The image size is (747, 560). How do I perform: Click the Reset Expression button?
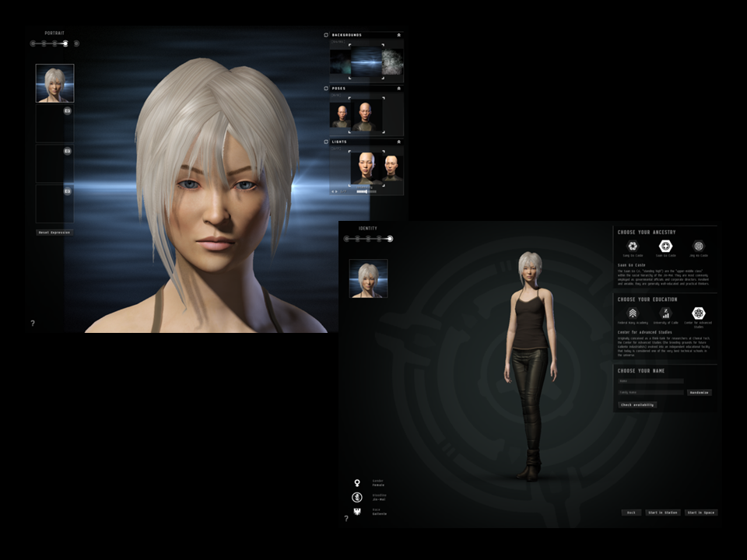click(54, 233)
